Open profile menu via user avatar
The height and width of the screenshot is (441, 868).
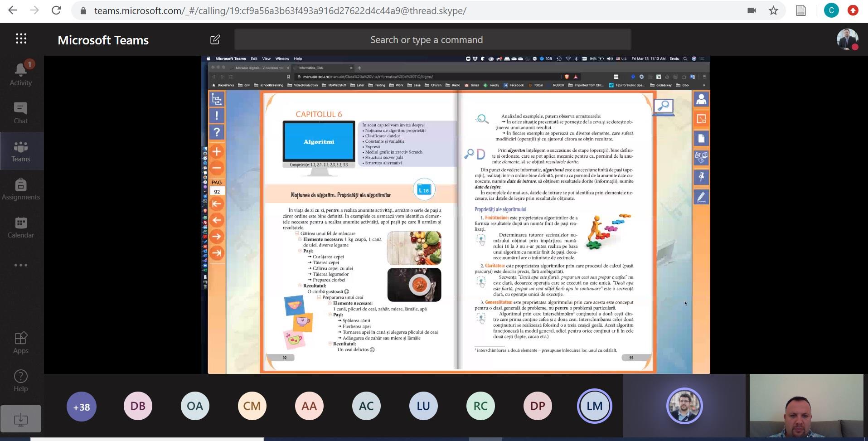847,39
